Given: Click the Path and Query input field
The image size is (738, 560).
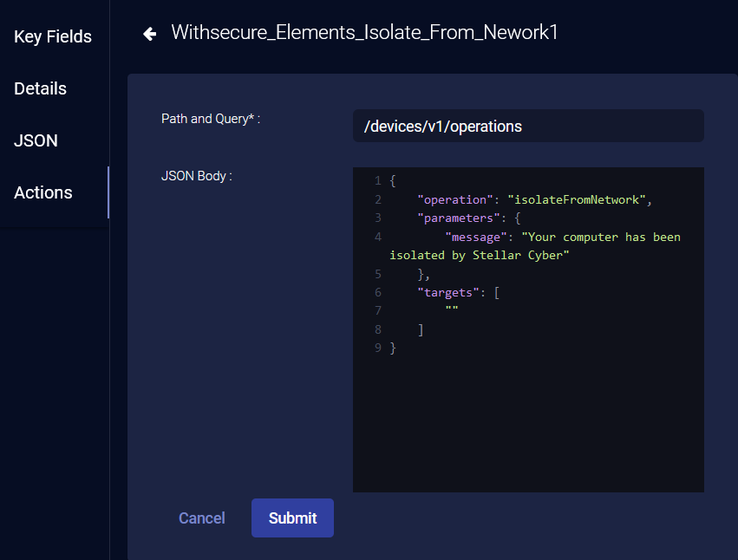Looking at the screenshot, I should (x=528, y=126).
